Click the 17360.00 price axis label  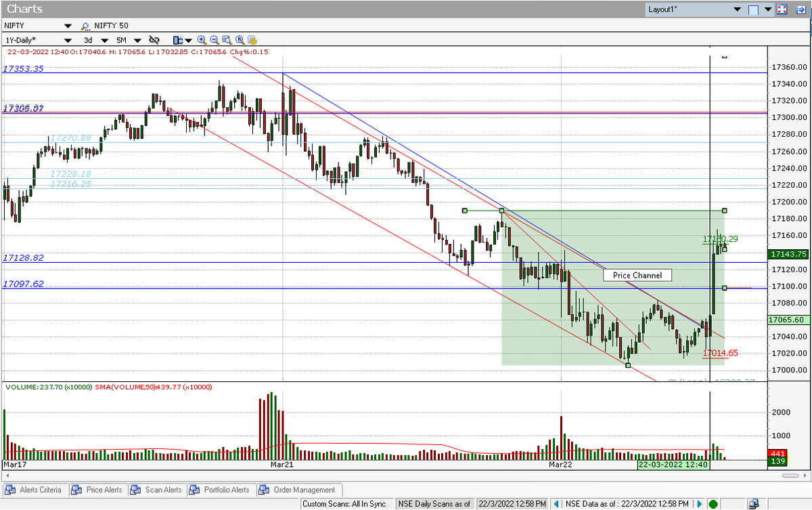coord(790,67)
